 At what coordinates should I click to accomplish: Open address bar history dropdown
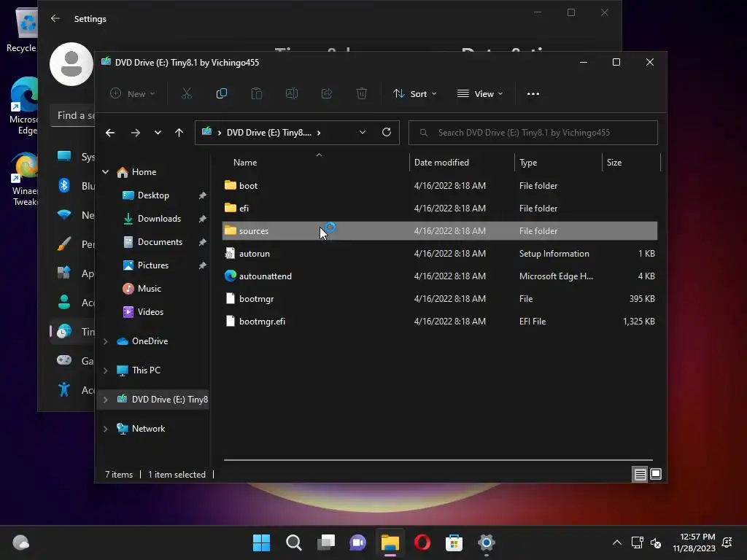point(363,133)
